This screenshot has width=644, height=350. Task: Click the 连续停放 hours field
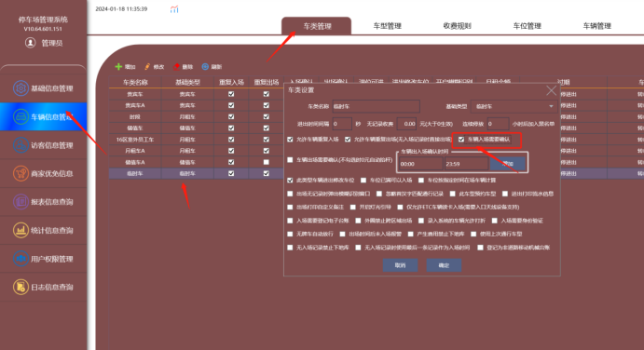click(x=498, y=124)
